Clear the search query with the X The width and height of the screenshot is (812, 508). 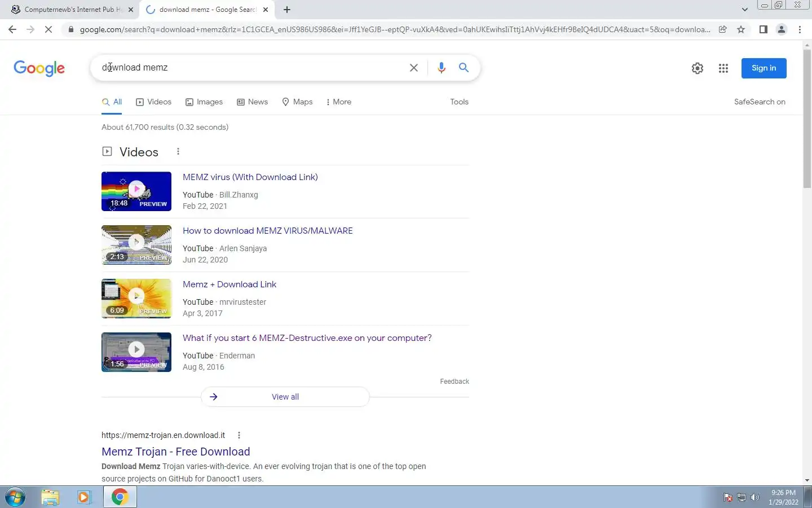click(413, 68)
